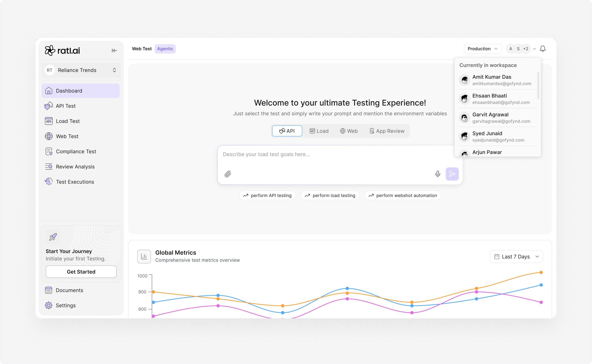Select the Load test type toggle
The height and width of the screenshot is (364, 592).
pos(319,131)
